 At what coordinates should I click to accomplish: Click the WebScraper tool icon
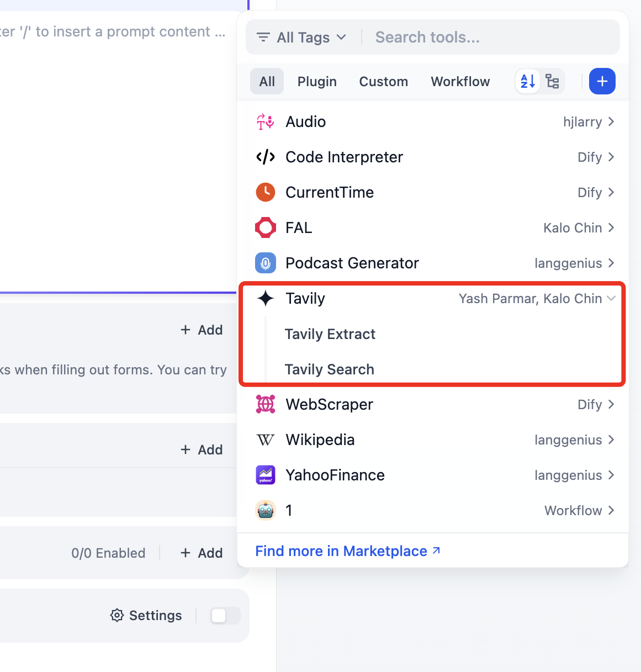pyautogui.click(x=266, y=404)
